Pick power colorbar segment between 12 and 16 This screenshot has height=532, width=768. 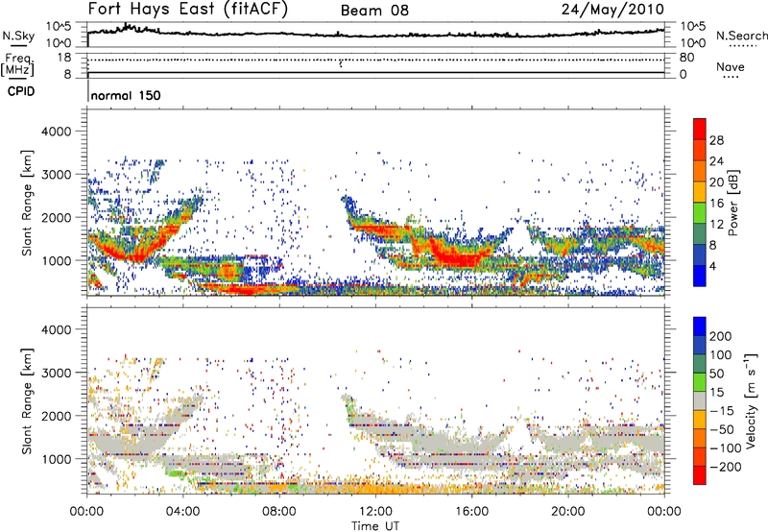[x=700, y=213]
